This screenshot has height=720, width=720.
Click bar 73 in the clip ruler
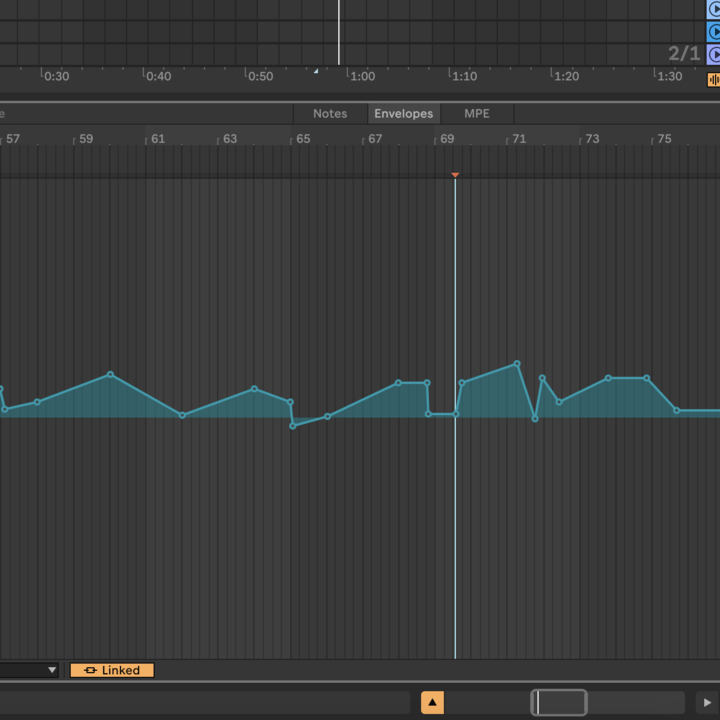pos(592,139)
